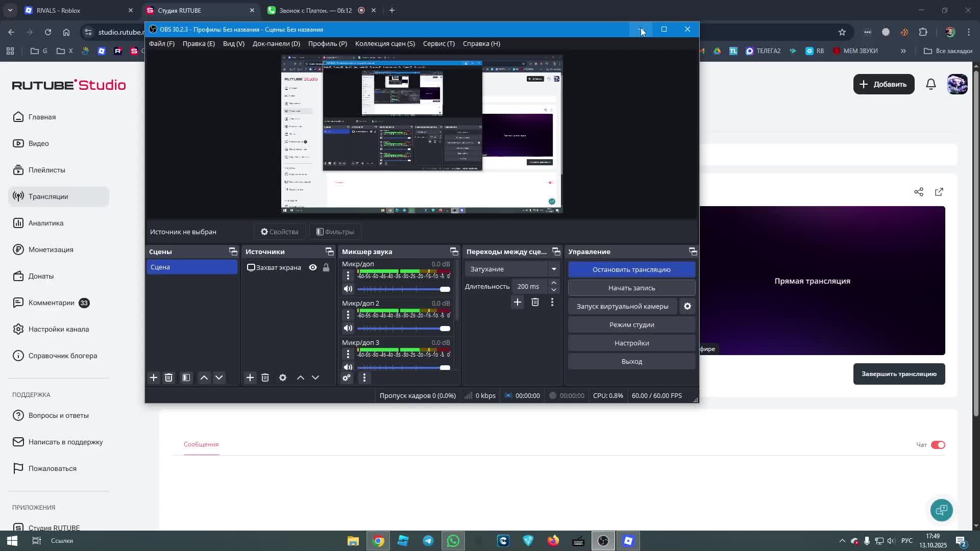
Task: Open source properties gear in Sources panel
Action: pyautogui.click(x=283, y=378)
